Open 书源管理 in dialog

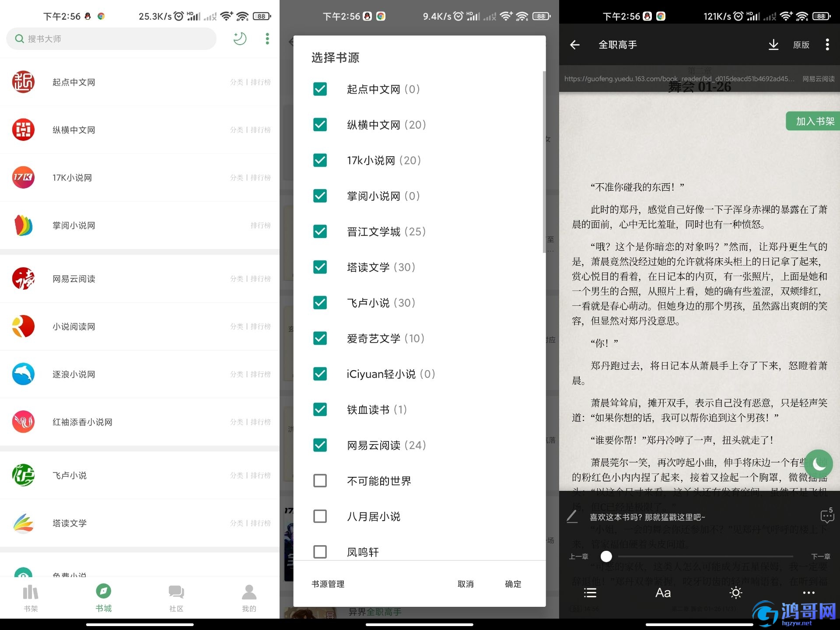pos(328,584)
